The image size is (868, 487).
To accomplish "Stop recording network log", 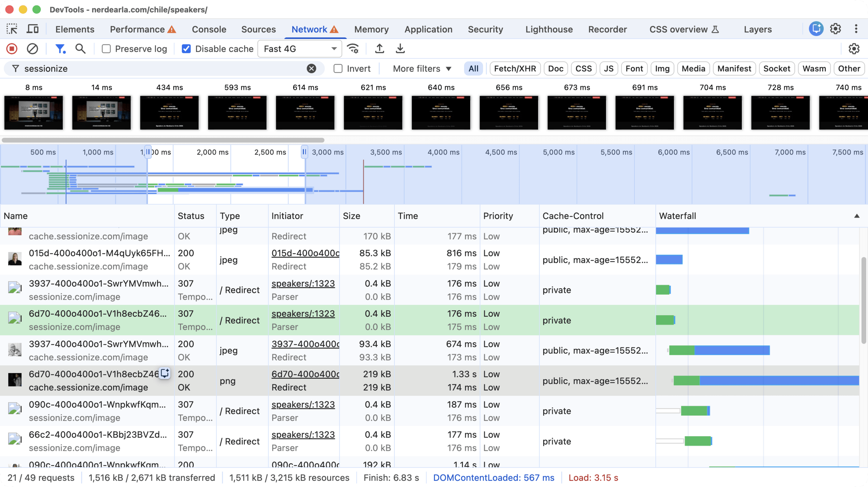I will [12, 49].
